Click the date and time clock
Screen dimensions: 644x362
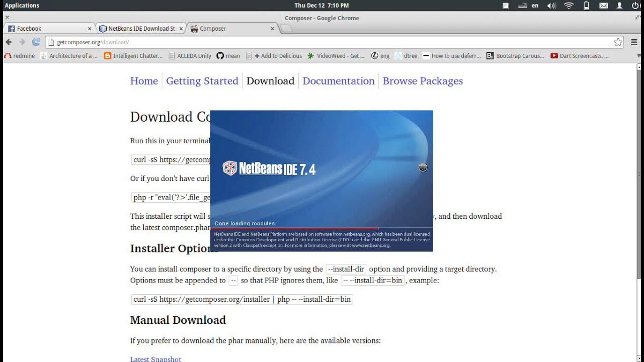click(321, 6)
